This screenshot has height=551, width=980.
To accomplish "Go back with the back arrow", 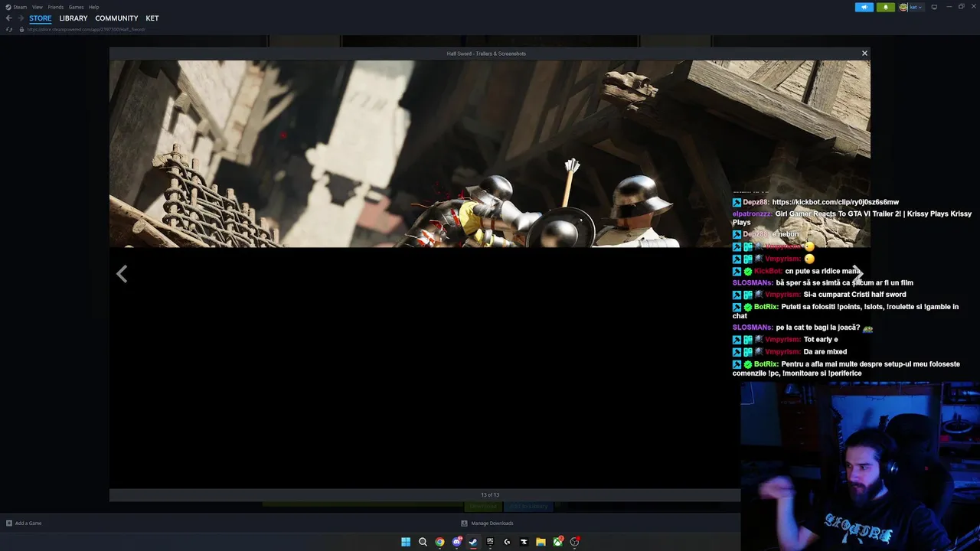I will [9, 18].
